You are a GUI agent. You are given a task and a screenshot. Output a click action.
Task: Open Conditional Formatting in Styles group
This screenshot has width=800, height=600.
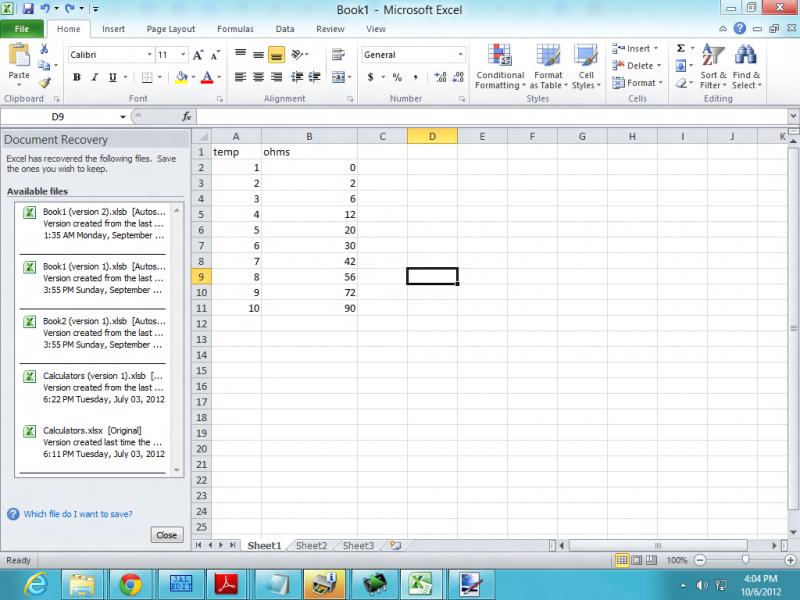coord(499,66)
